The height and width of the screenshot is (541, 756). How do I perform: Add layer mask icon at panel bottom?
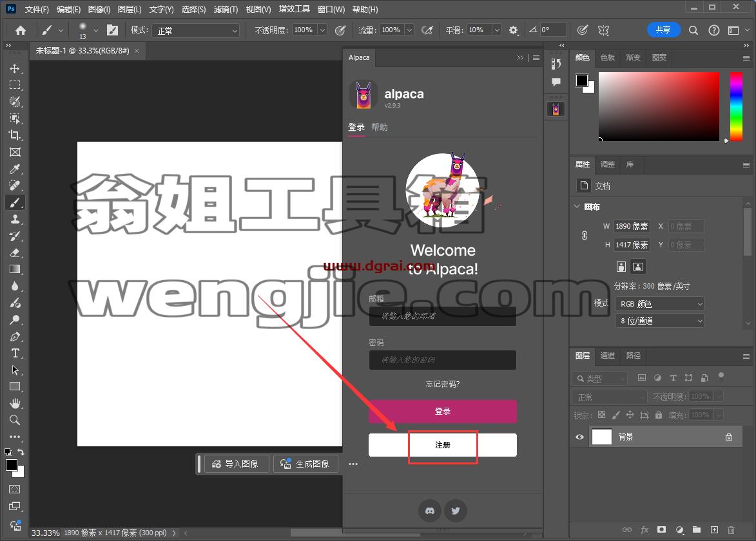tap(661, 530)
